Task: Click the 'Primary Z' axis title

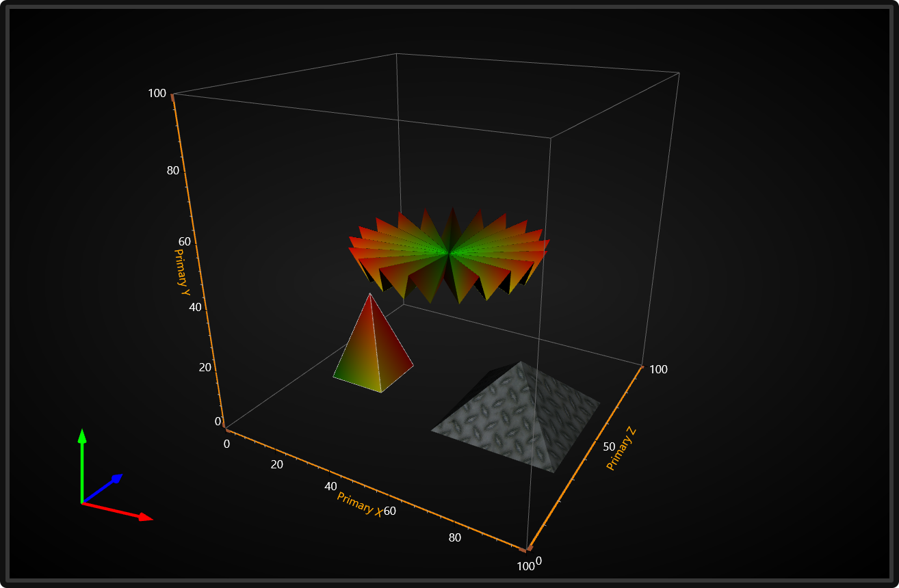Action: point(622,449)
